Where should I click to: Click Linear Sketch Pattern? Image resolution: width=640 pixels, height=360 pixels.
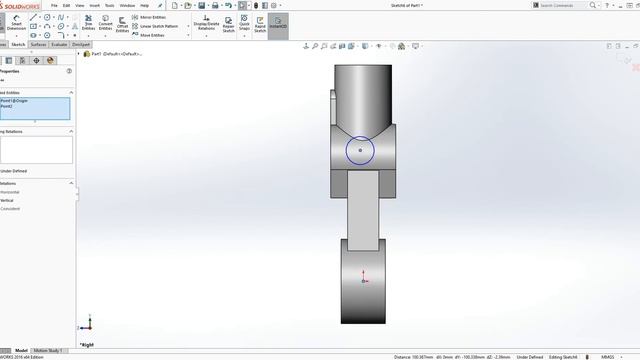[155, 26]
